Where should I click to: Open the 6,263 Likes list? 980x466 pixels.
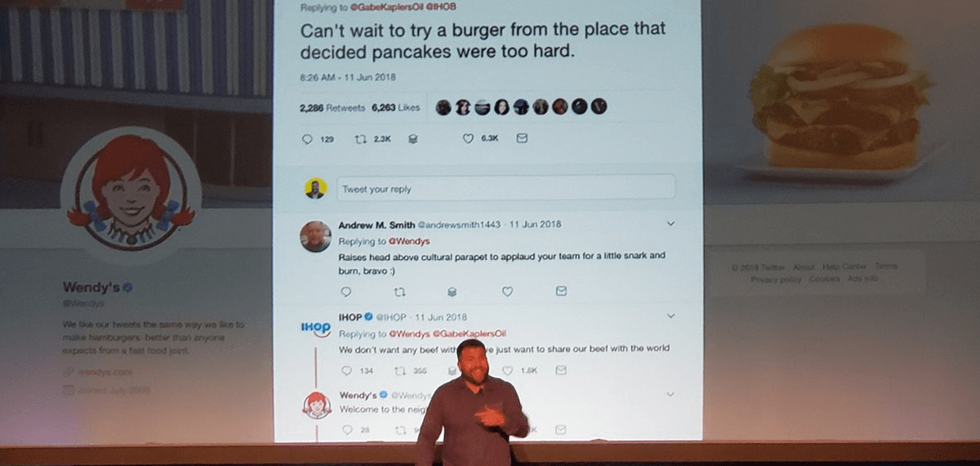(395, 107)
